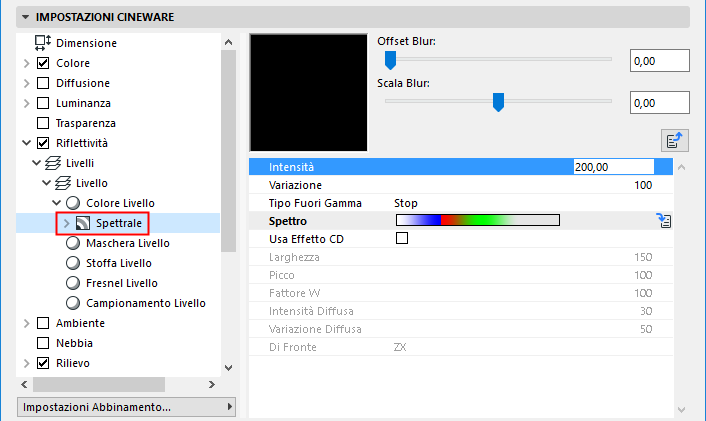
Task: Select Maschera Livello in the tree
Action: coord(128,243)
